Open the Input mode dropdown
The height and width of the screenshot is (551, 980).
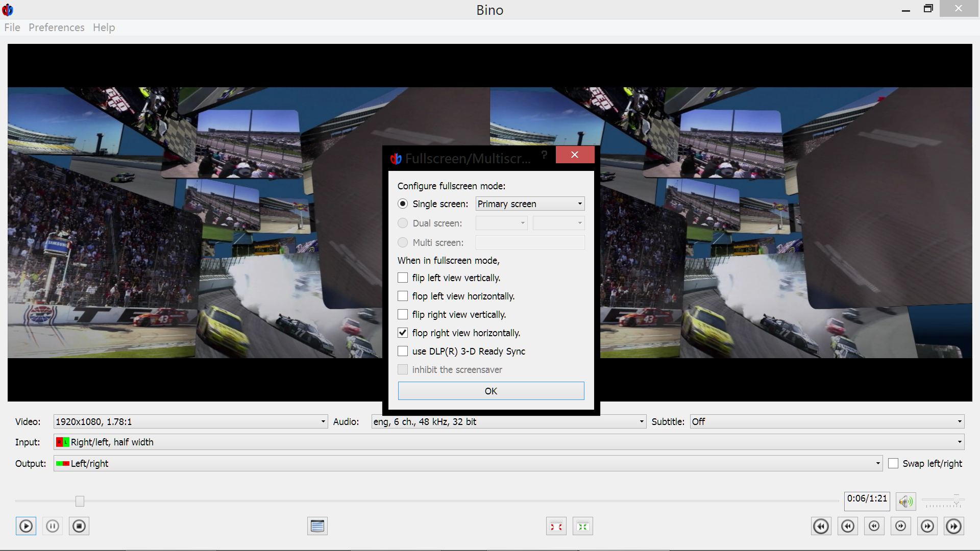(509, 442)
